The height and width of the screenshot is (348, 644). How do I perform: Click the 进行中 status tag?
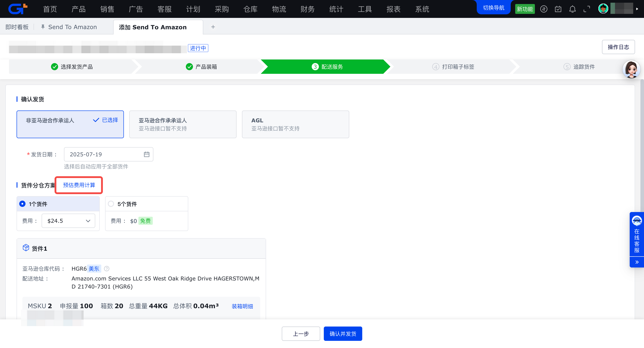tap(198, 48)
